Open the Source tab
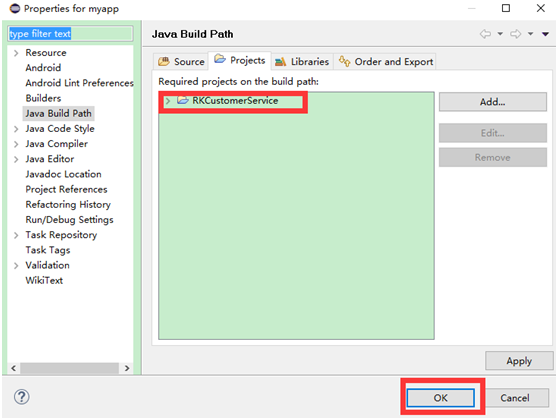This screenshot has width=558, height=420. 181,62
